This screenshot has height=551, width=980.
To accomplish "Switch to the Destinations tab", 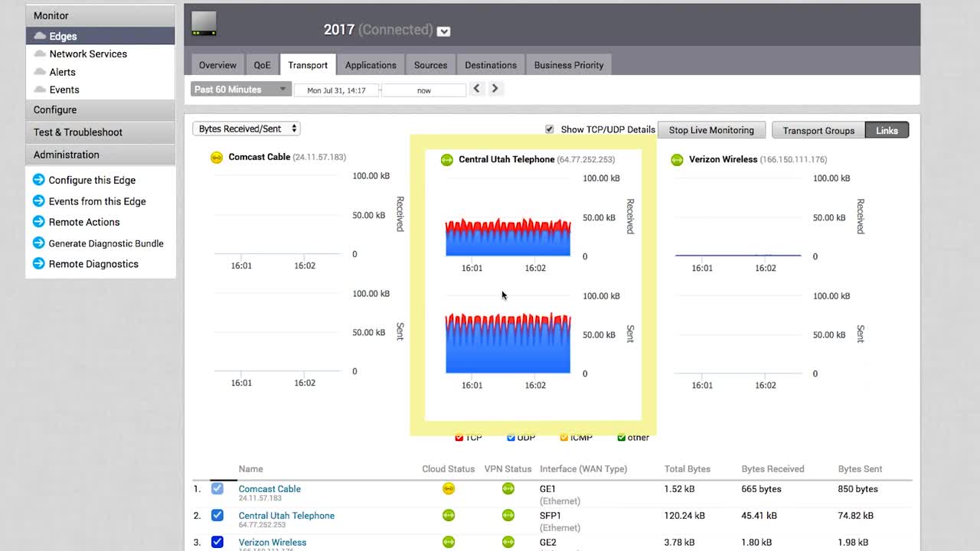I will coord(491,65).
